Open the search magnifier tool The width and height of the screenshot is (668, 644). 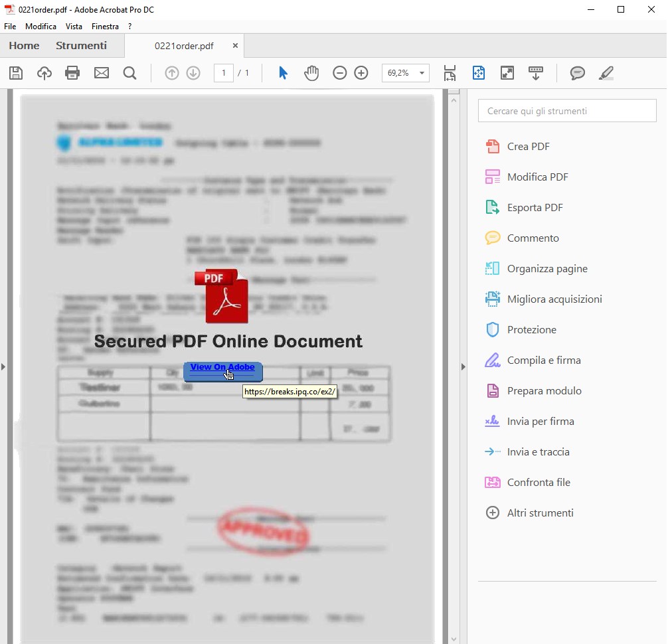pos(130,73)
